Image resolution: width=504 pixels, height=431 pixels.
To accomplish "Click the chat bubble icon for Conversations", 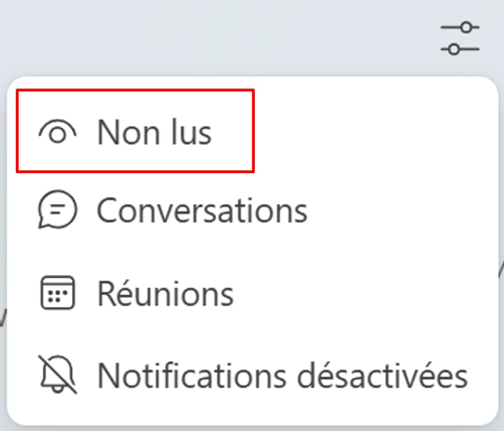I will click(x=57, y=210).
